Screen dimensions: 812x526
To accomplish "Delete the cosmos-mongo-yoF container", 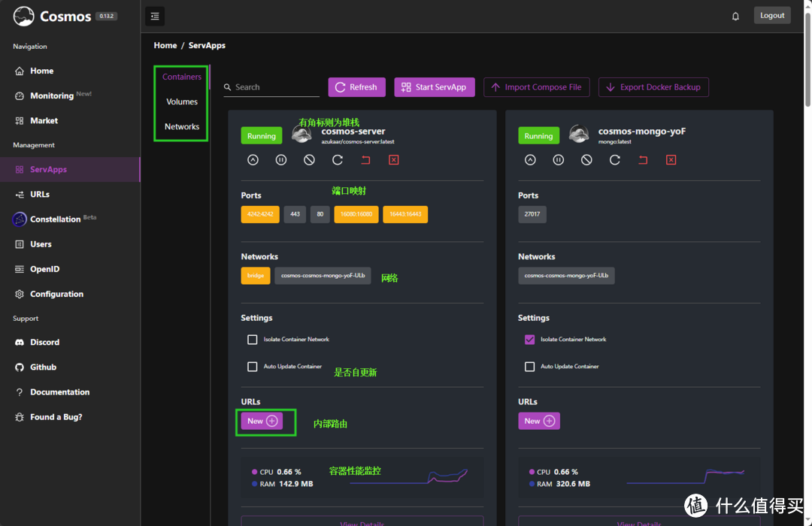I will pos(671,160).
